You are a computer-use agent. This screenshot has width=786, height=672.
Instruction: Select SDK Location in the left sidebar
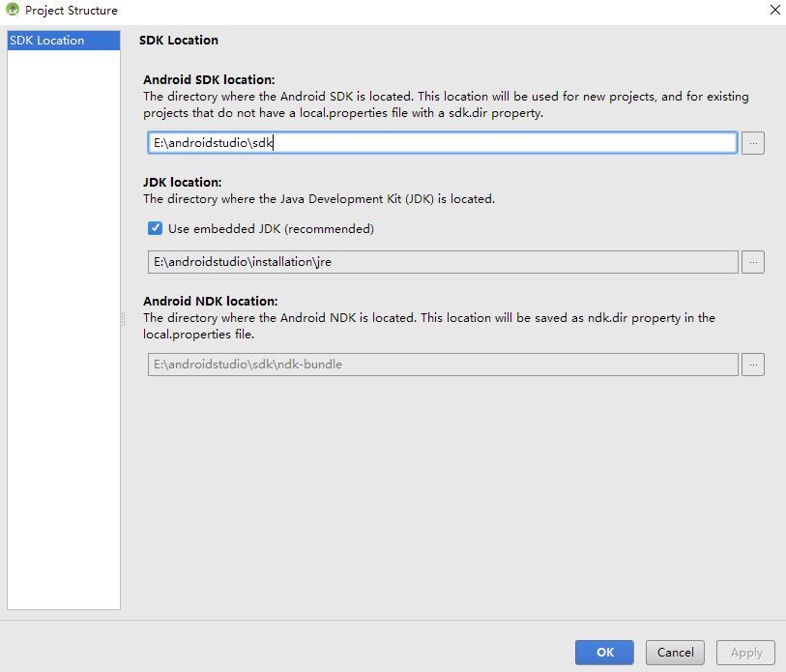pyautogui.click(x=47, y=41)
